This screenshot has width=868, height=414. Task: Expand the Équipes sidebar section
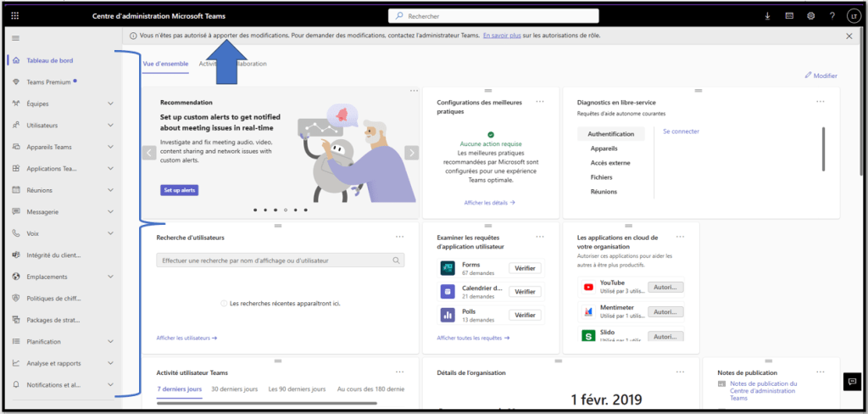(x=110, y=103)
